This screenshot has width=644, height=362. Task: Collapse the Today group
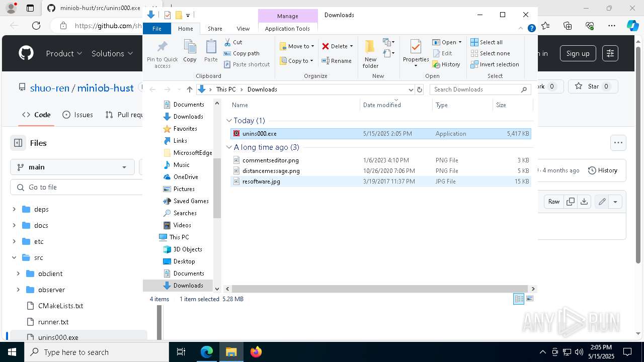click(229, 121)
